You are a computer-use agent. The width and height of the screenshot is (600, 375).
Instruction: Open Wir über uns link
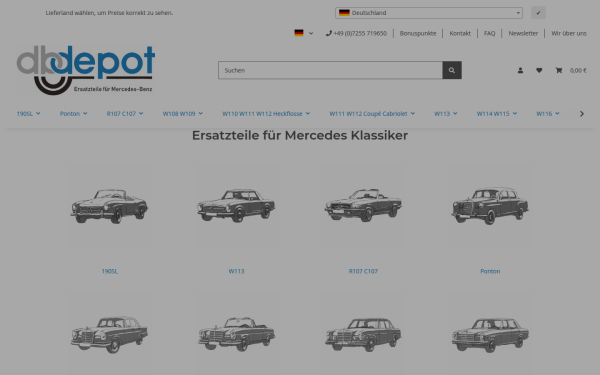[569, 33]
